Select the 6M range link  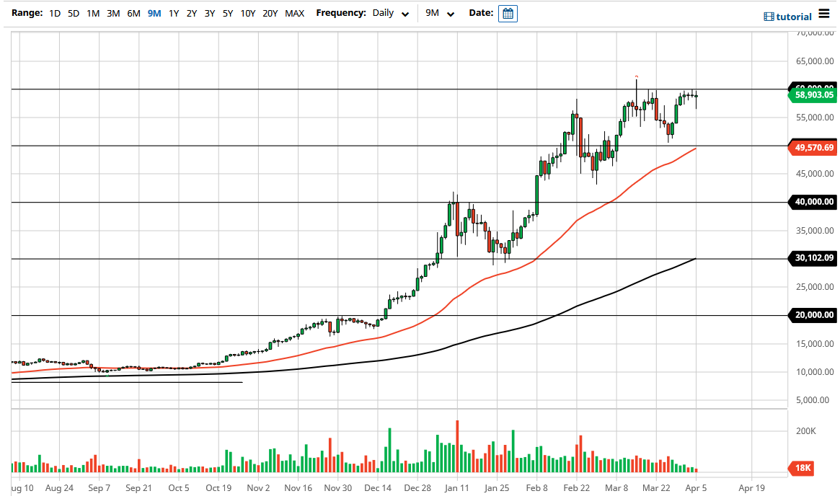[x=134, y=13]
